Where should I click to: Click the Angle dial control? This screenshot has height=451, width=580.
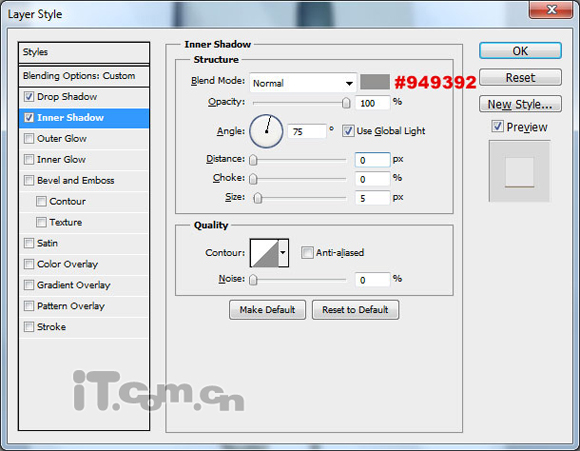(x=266, y=131)
